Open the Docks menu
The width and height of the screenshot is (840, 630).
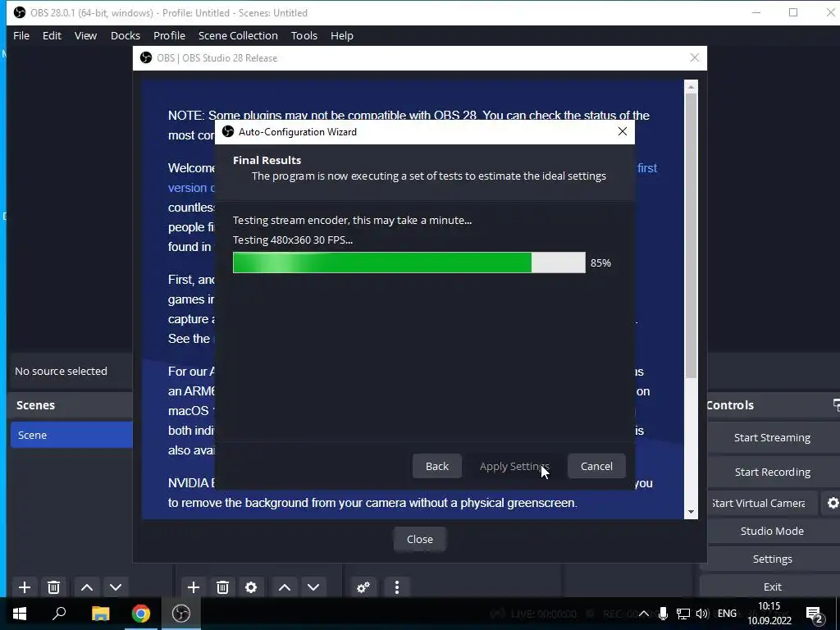click(x=126, y=35)
